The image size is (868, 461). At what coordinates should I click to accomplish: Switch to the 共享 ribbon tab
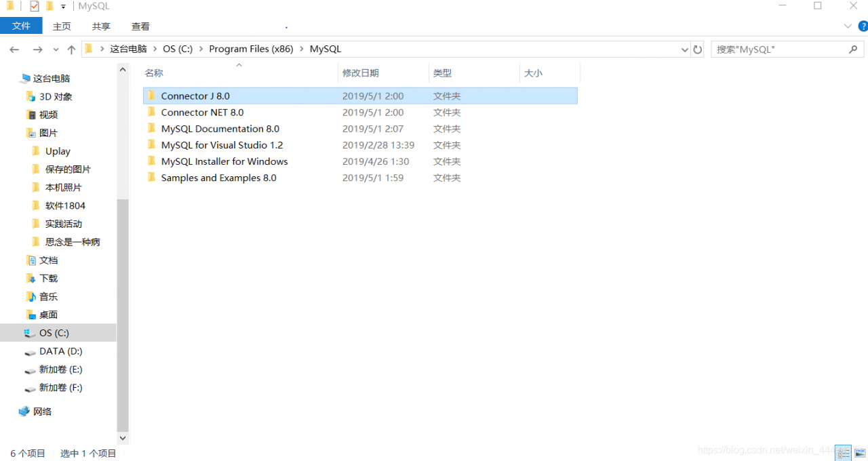(x=101, y=26)
